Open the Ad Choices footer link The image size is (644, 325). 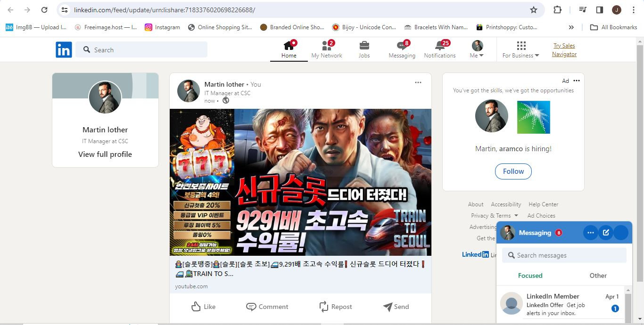click(541, 216)
